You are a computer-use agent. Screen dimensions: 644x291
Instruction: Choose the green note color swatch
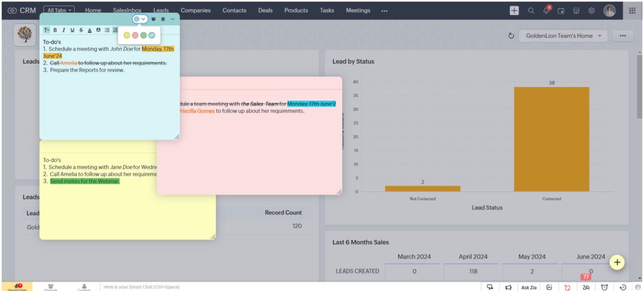[143, 35]
